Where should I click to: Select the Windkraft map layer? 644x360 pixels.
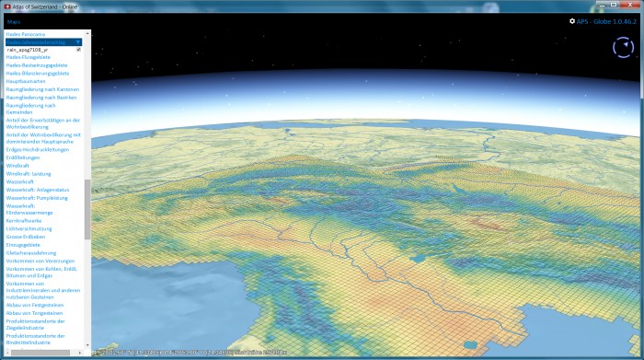click(17, 166)
